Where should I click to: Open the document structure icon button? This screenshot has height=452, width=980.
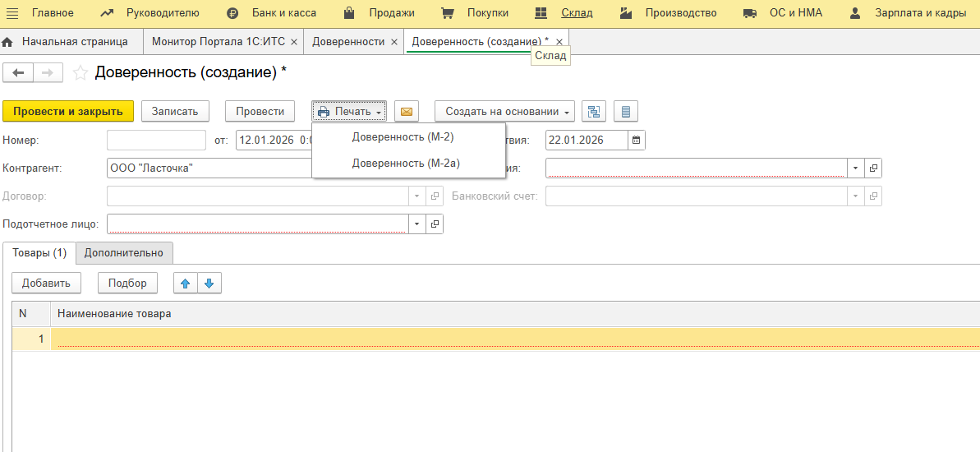(x=594, y=112)
